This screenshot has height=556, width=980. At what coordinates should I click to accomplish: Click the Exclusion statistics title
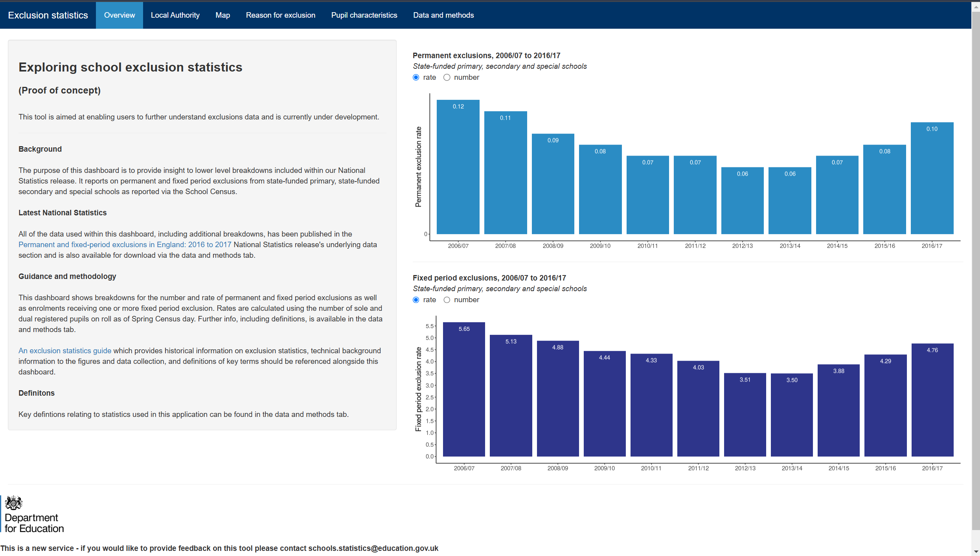point(48,15)
